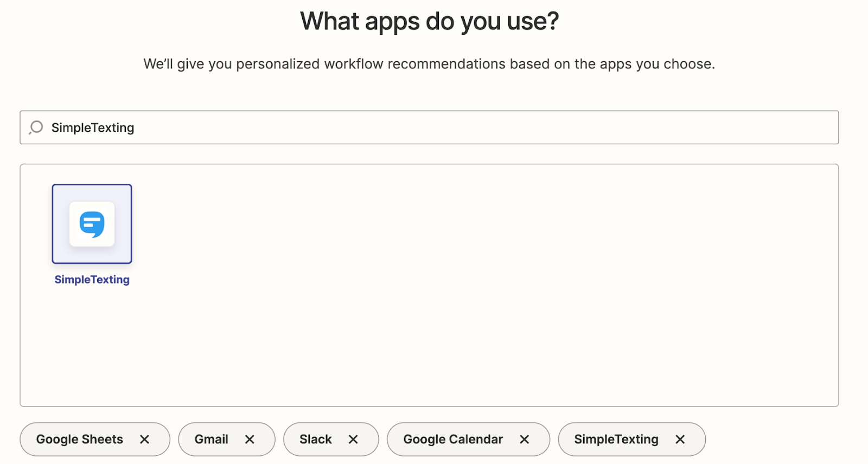Click the X icon on Google Sheets chip

(x=145, y=439)
